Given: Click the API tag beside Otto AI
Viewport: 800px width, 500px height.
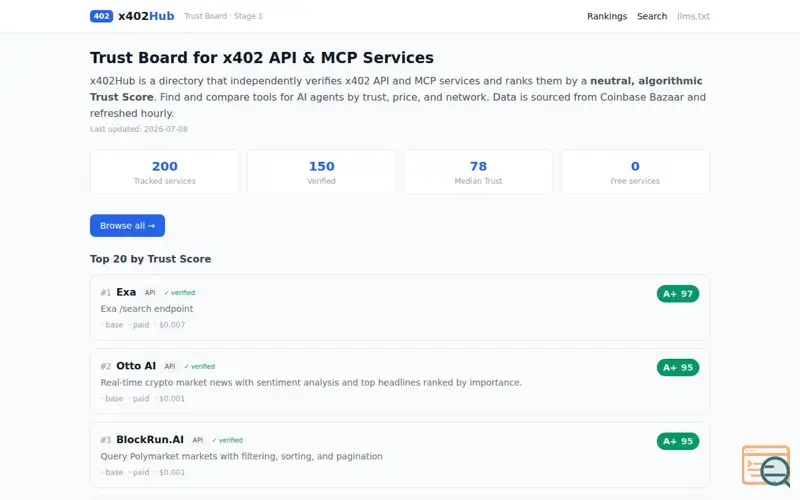Looking at the screenshot, I should 170,366.
